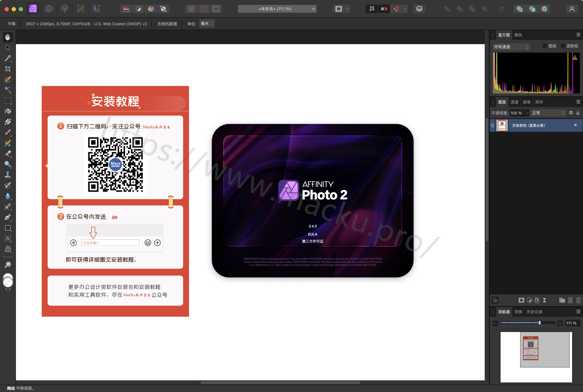Select the Rectangular Marquee tool
Image resolution: width=583 pixels, height=392 pixels.
point(8,100)
